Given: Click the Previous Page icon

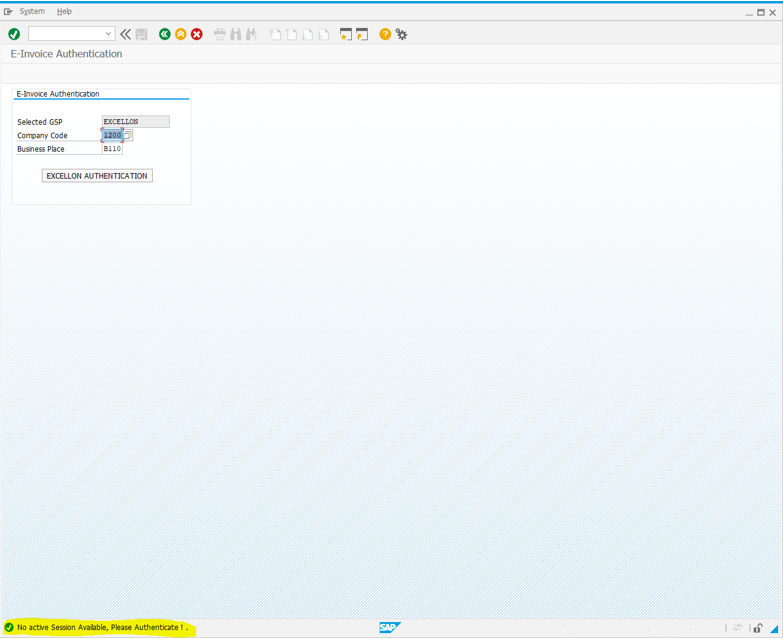Looking at the screenshot, I should (291, 34).
